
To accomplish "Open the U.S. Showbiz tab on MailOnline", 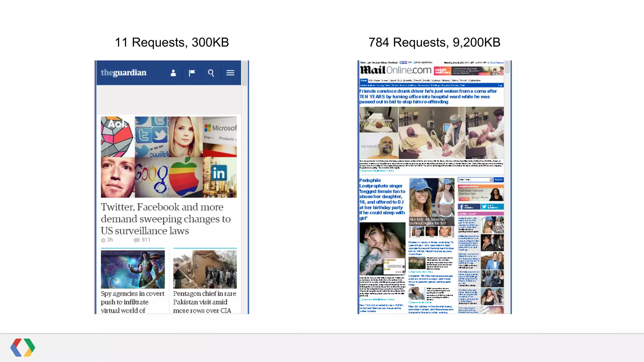I will [x=405, y=80].
